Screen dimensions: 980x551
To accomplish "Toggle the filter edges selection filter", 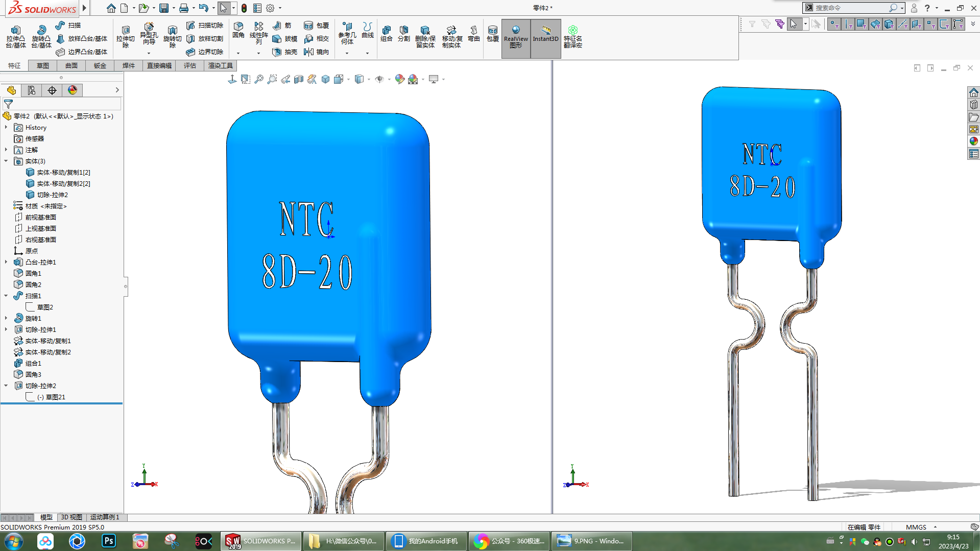I will click(848, 24).
